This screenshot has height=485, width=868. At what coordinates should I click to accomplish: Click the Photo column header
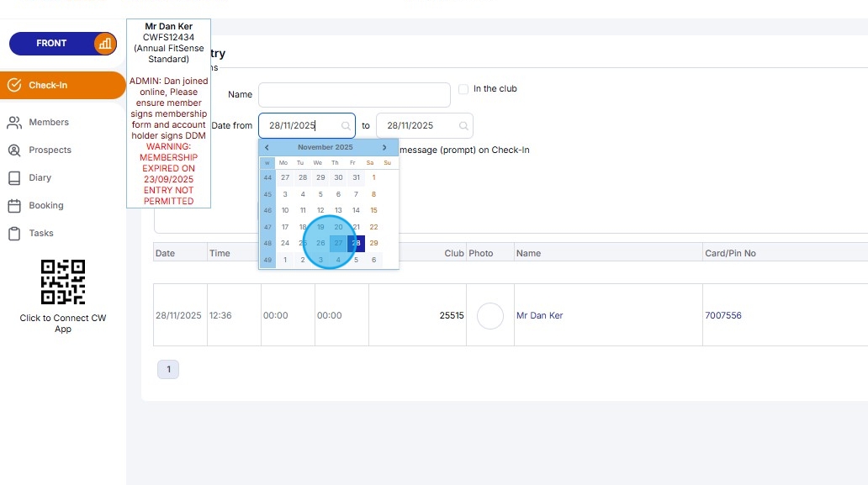click(490, 253)
